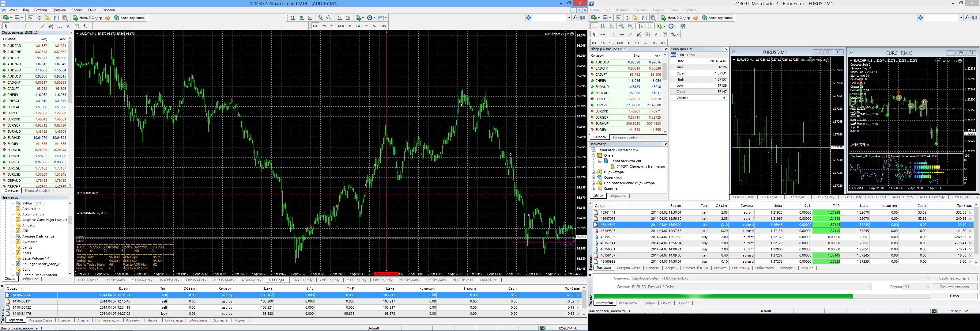This screenshot has height=331, width=980.
Task: Click MetaEditor yellow book icon in RoboForex toolbar
Action: (x=696, y=18)
